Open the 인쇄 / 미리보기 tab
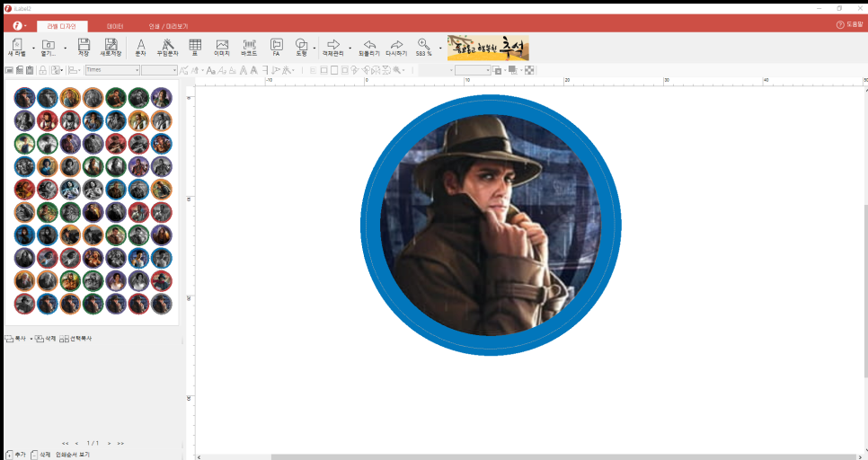868x460 pixels. 168,26
